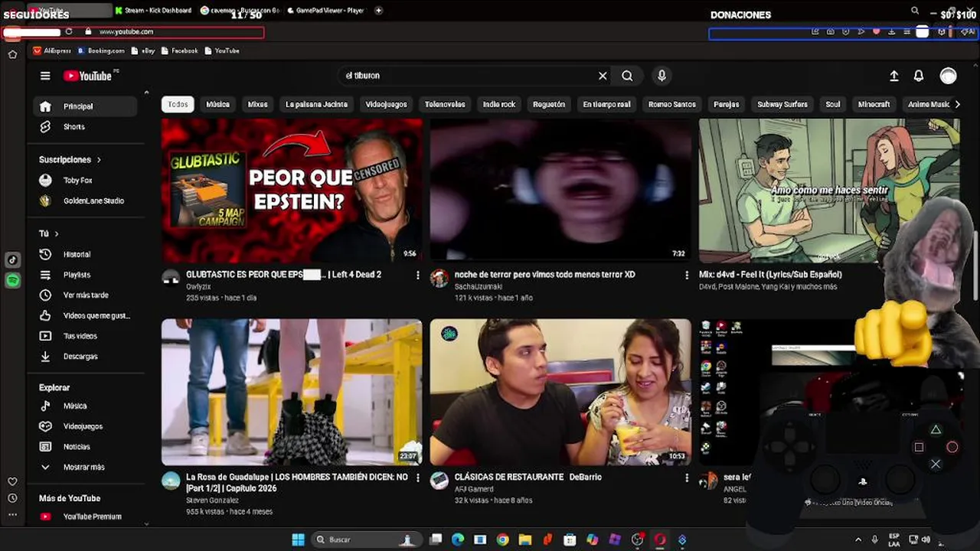Open File Explorer from the taskbar
The width and height of the screenshot is (980, 551).
pyautogui.click(x=525, y=540)
